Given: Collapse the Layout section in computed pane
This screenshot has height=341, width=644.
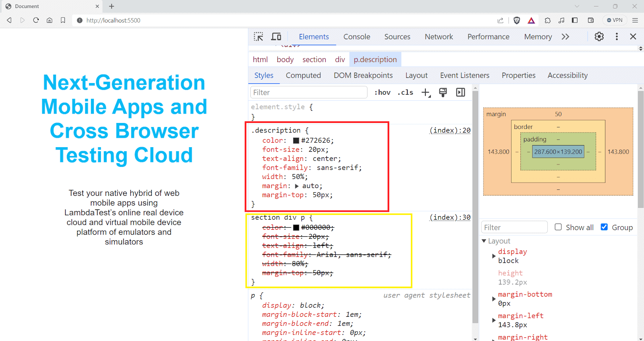Looking at the screenshot, I should pyautogui.click(x=484, y=241).
